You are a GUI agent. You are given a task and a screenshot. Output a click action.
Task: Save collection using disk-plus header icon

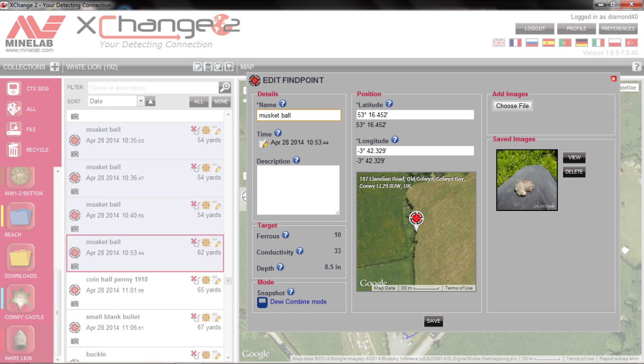(229, 67)
